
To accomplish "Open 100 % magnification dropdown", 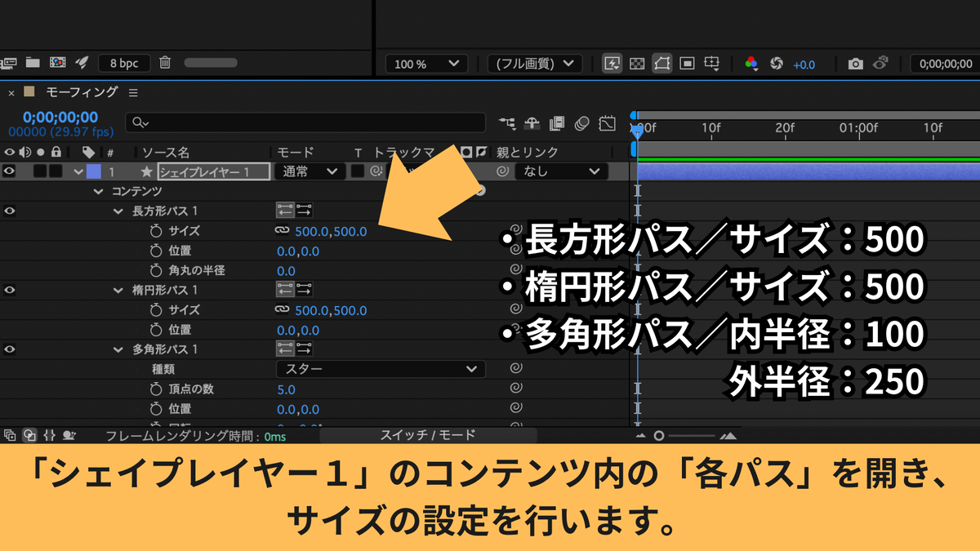I will tap(425, 64).
